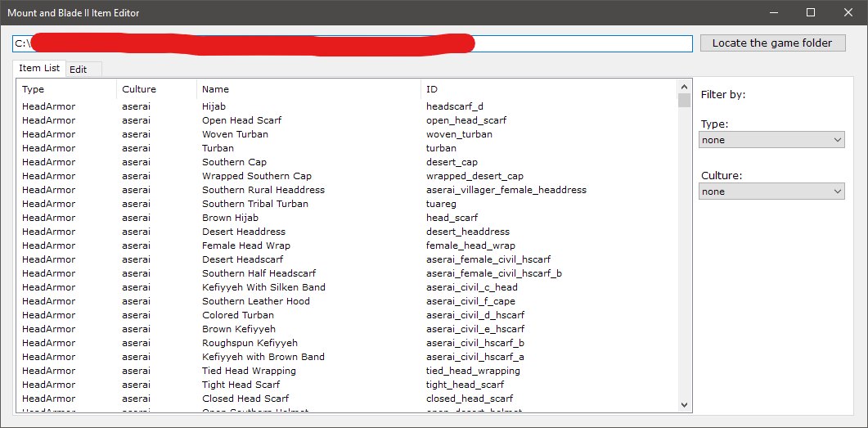This screenshot has width=868, height=428.
Task: Sort by the ID column header
Action: coord(548,89)
